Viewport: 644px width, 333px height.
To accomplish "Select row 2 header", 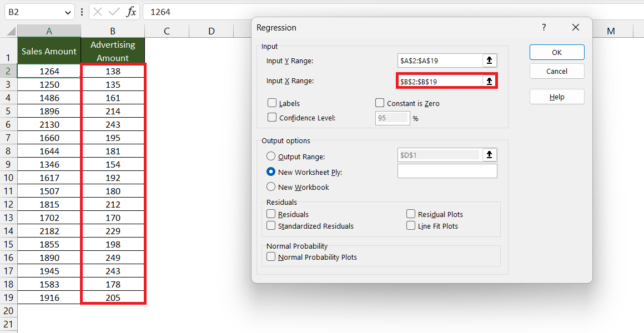I will (x=9, y=71).
